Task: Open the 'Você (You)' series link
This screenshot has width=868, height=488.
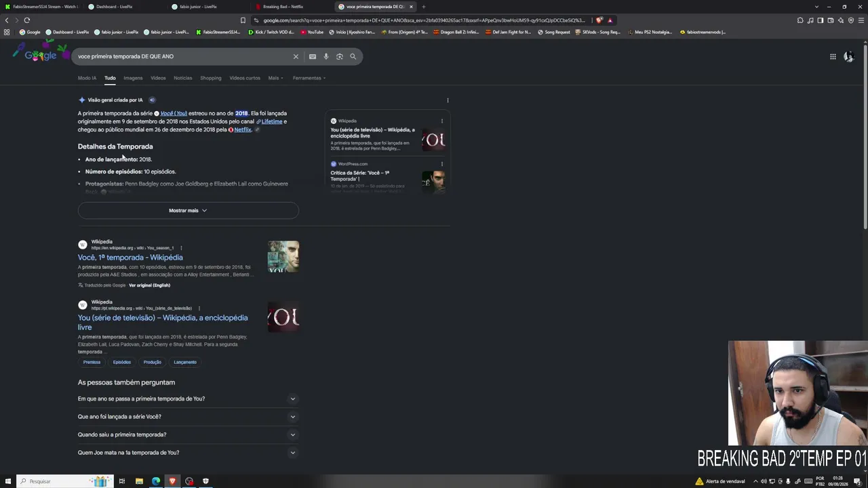Action: click(173, 113)
